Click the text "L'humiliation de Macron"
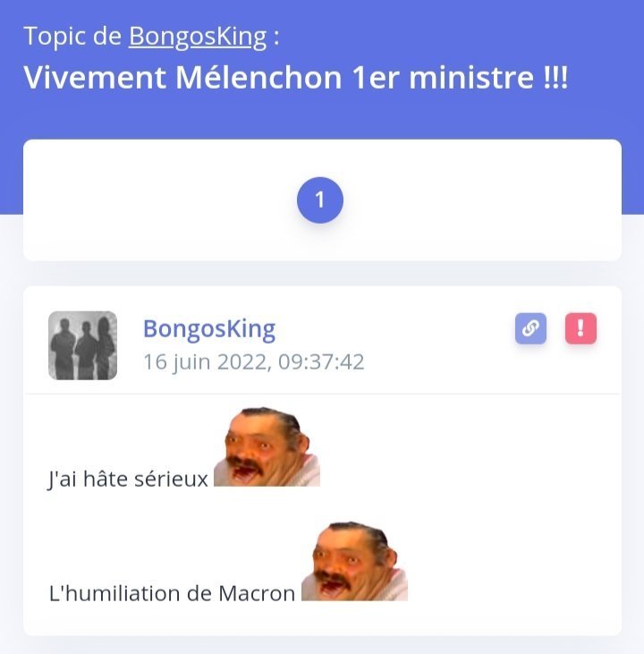644x654 pixels. pos(172,593)
